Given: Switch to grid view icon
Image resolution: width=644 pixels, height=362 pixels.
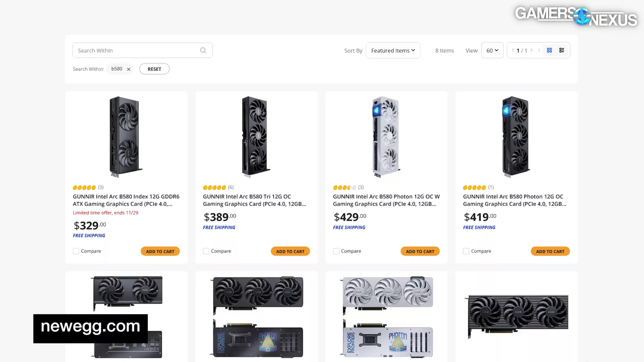Looking at the screenshot, I should click(549, 50).
